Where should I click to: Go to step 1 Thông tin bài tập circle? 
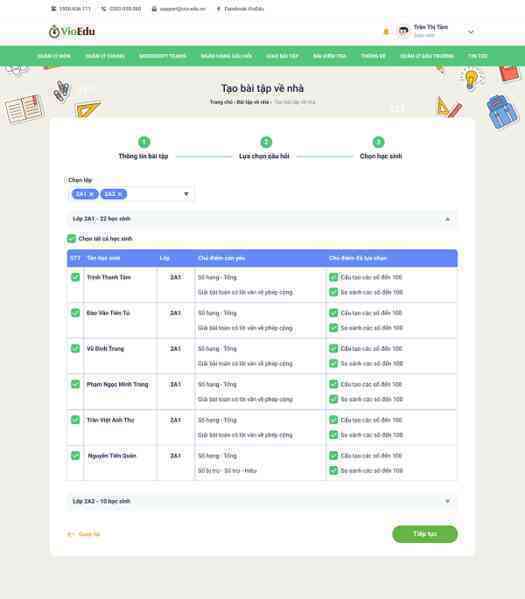click(144, 142)
